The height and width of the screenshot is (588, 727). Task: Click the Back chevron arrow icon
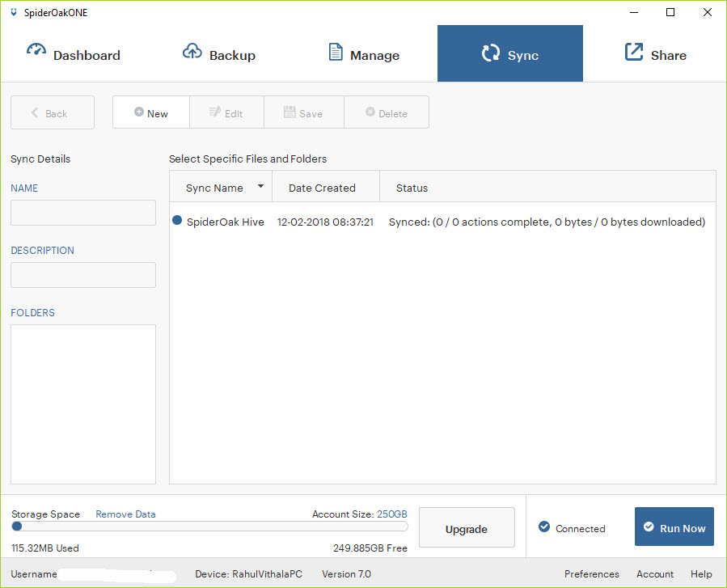pyautogui.click(x=35, y=112)
